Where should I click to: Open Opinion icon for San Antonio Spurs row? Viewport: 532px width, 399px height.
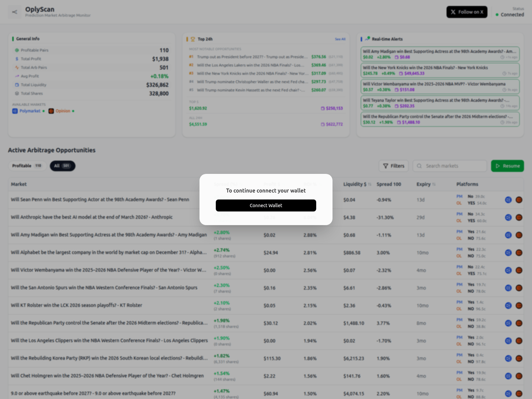click(519, 288)
